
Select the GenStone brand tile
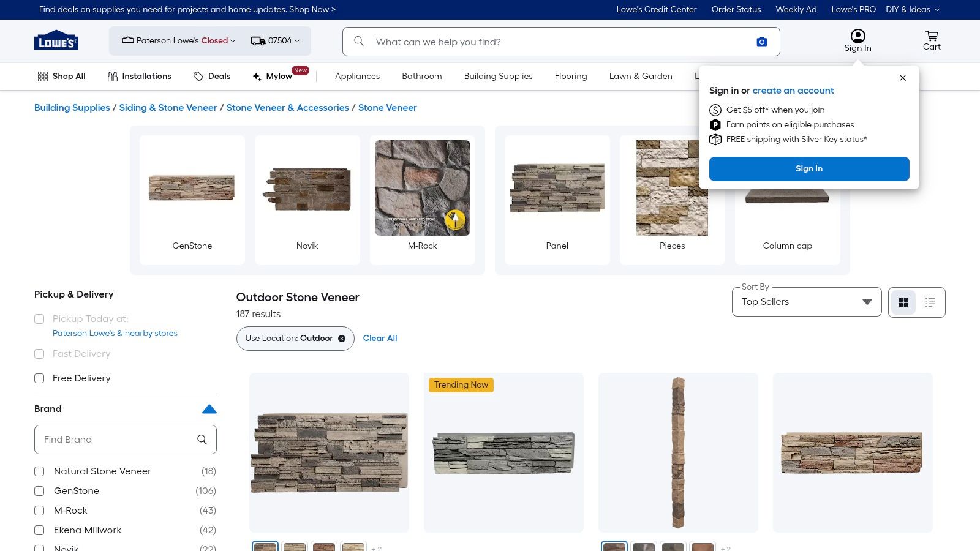coord(192,200)
